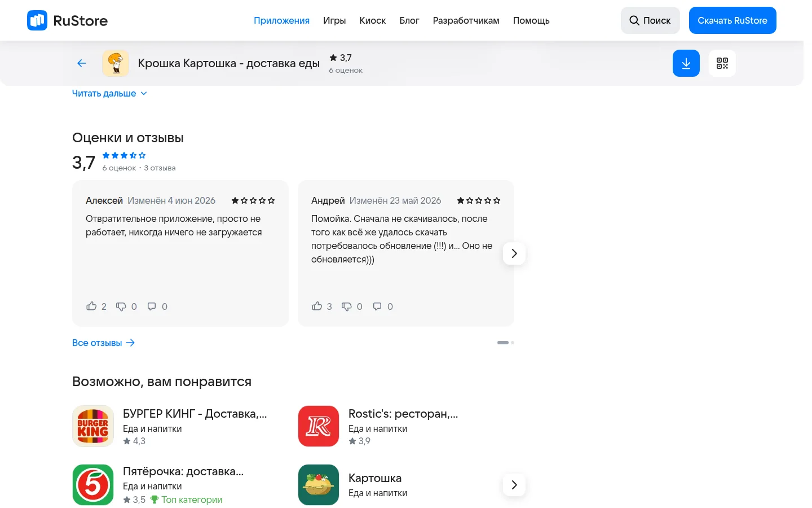The height and width of the screenshot is (508, 812).
Task: Open the Разработчикам tab
Action: pyautogui.click(x=466, y=20)
